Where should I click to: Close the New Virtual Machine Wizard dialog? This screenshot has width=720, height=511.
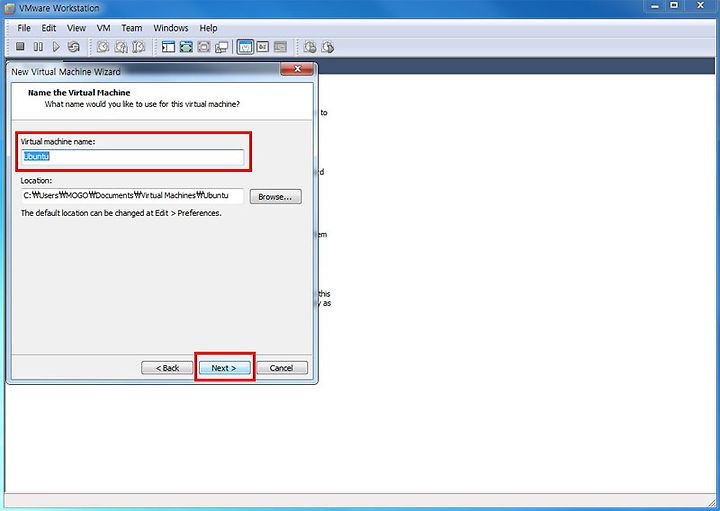(297, 69)
